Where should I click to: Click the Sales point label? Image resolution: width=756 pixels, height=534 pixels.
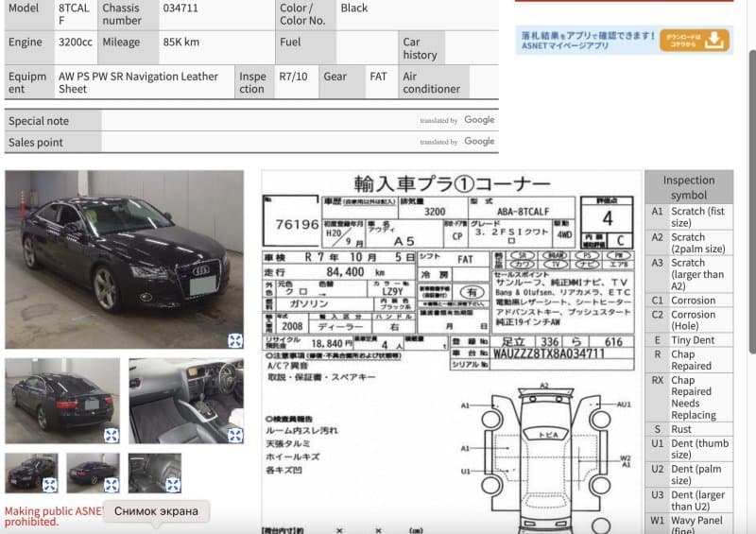click(x=36, y=143)
